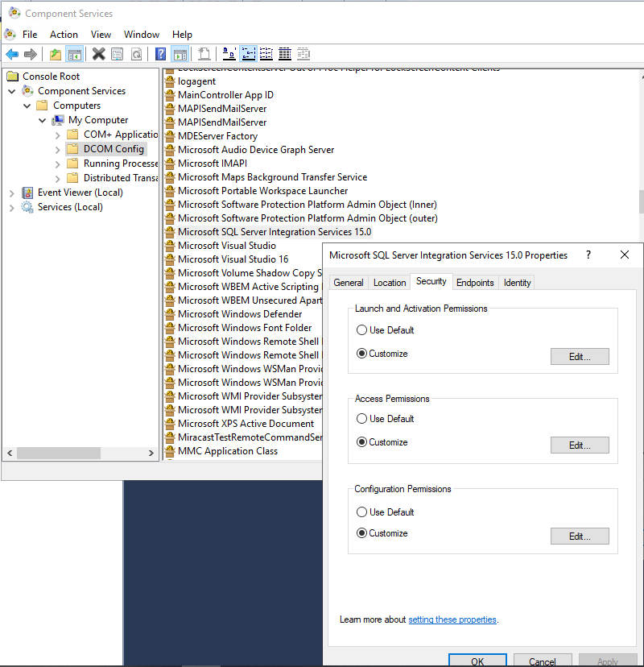Image resolution: width=644 pixels, height=667 pixels.
Task: Switch to Large Icons view
Action: point(229,54)
